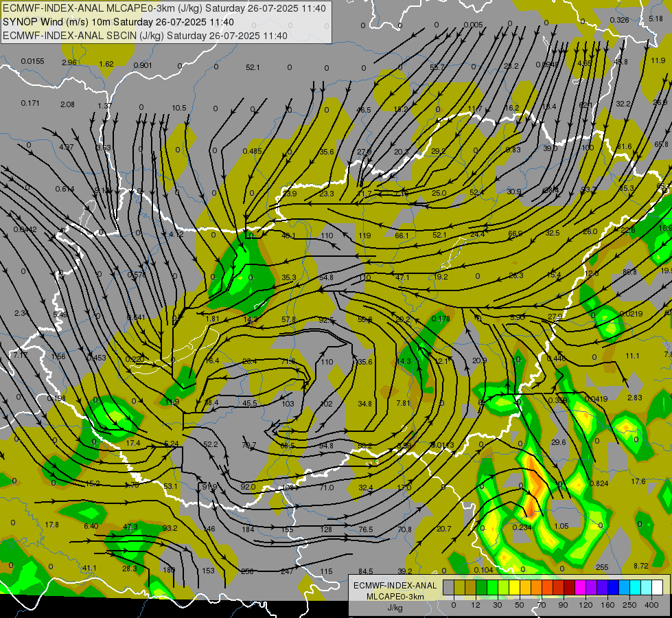Image resolution: width=672 pixels, height=618 pixels.
Task: Click the SBCIN title line in header
Action: coord(145,36)
